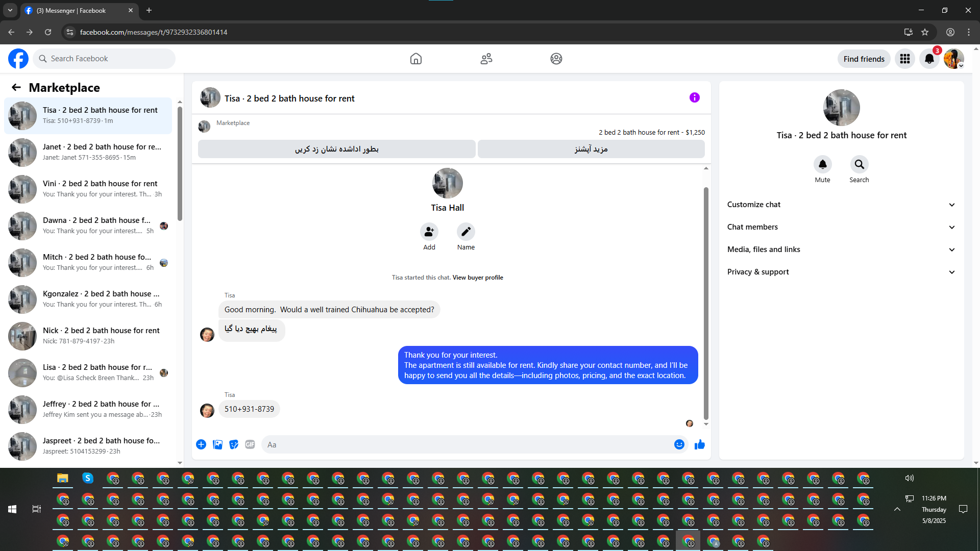This screenshot has width=980, height=551.
Task: Click the Aa message input field
Action: 475,444
